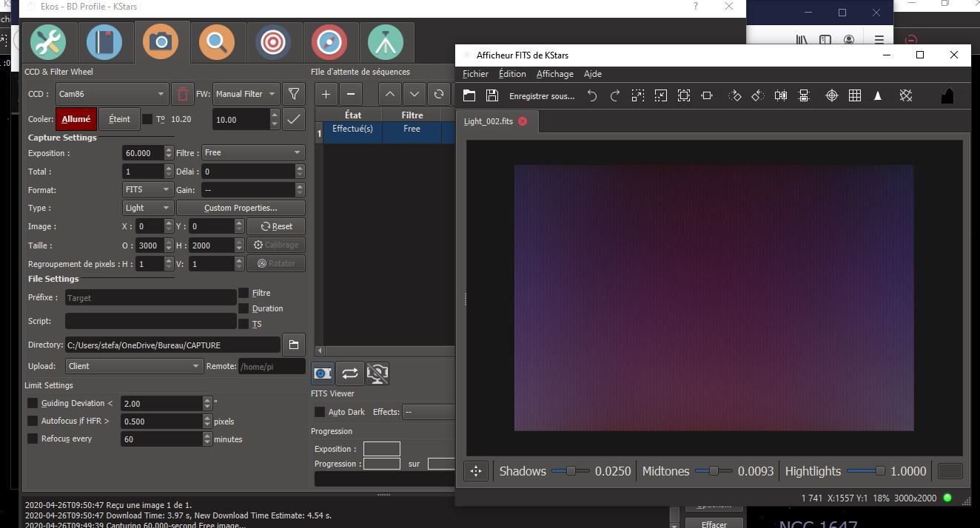Switch to the Focus magnifier module
Viewport: 980px width, 528px height.
click(x=217, y=42)
